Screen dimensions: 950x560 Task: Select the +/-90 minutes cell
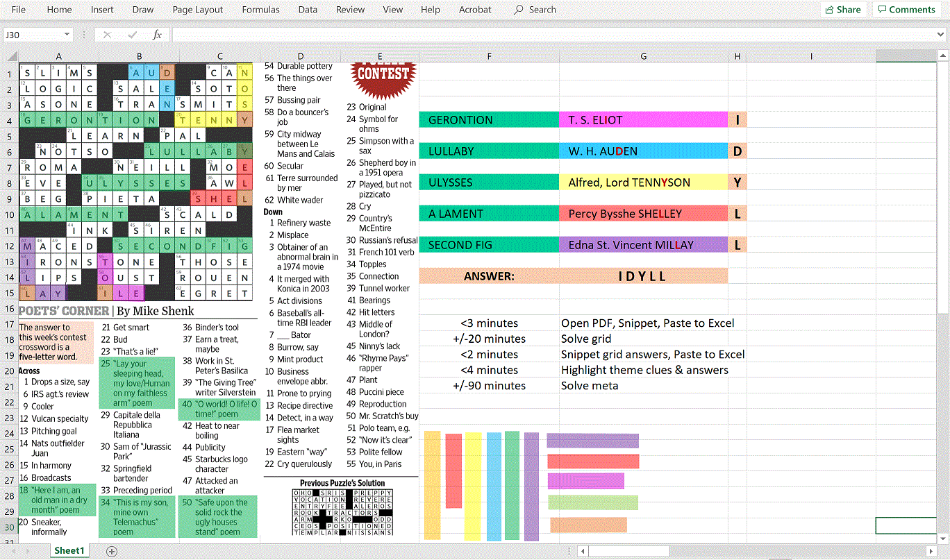(490, 386)
